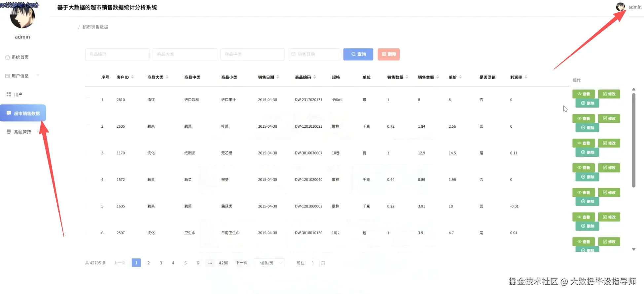This screenshot has height=294, width=644.
Task: Sort table by 商品编码 column arrows
Action: (315, 77)
